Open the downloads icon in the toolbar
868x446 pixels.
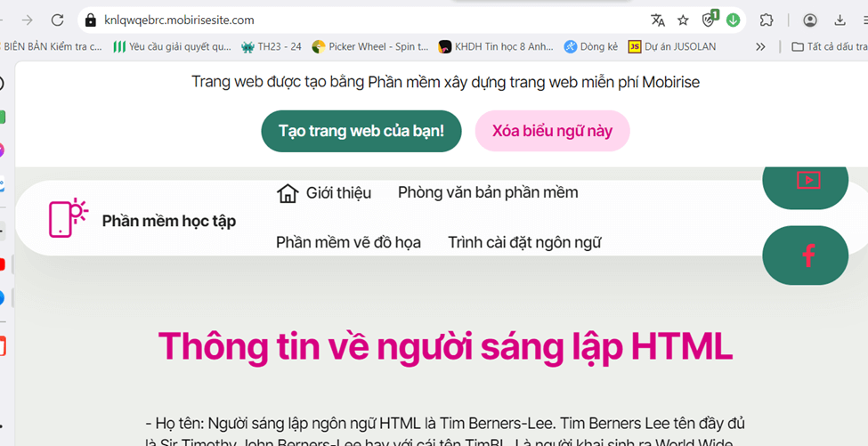coord(840,20)
